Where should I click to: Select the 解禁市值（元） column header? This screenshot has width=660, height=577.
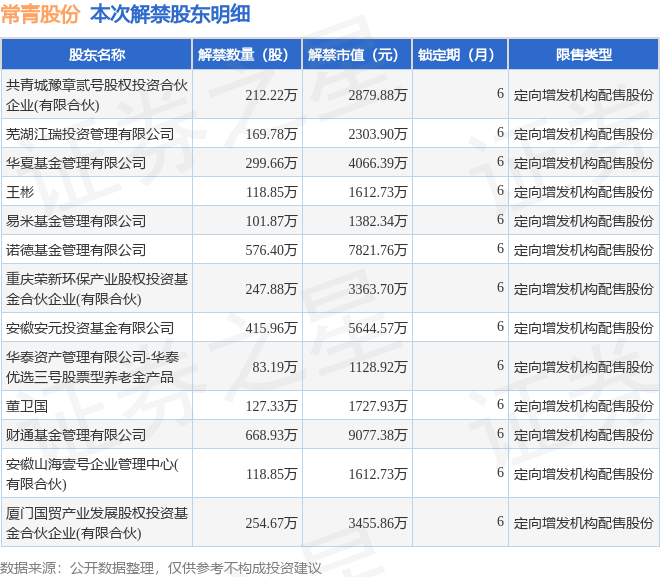pyautogui.click(x=357, y=55)
